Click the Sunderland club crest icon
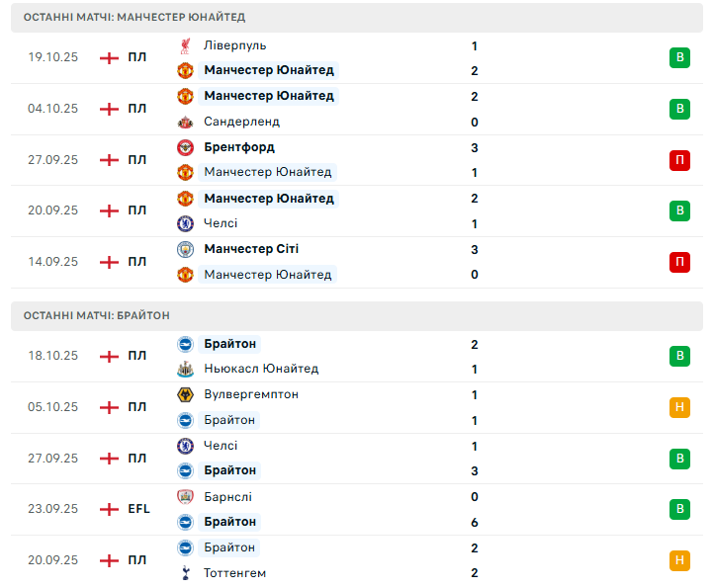713x588 pixels. tap(185, 122)
